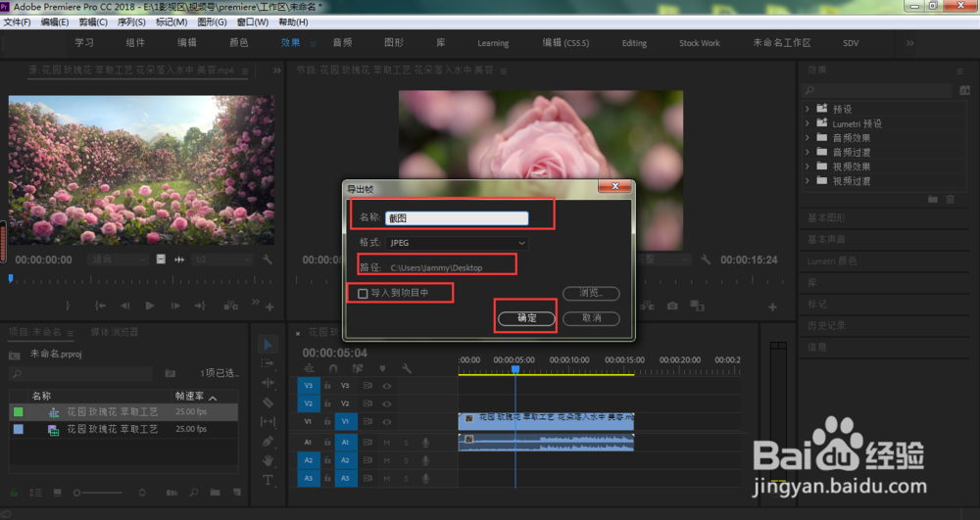
Task: Select the Razor tool
Action: click(x=269, y=402)
